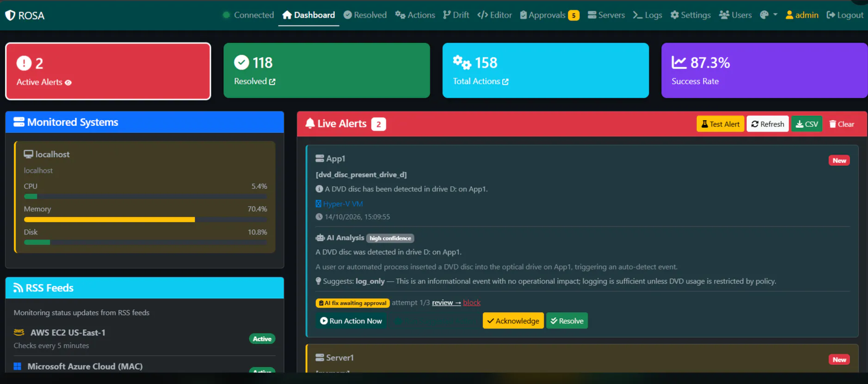Refresh the Live Alerts list

(768, 124)
